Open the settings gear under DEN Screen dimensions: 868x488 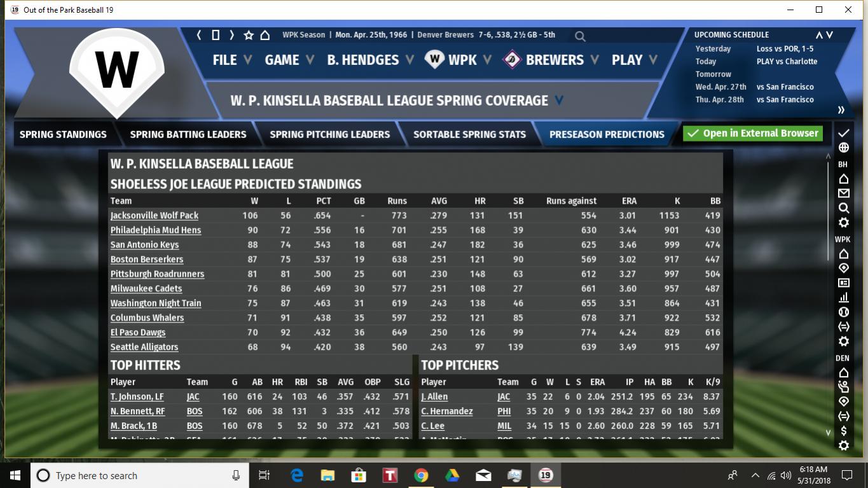click(843, 445)
